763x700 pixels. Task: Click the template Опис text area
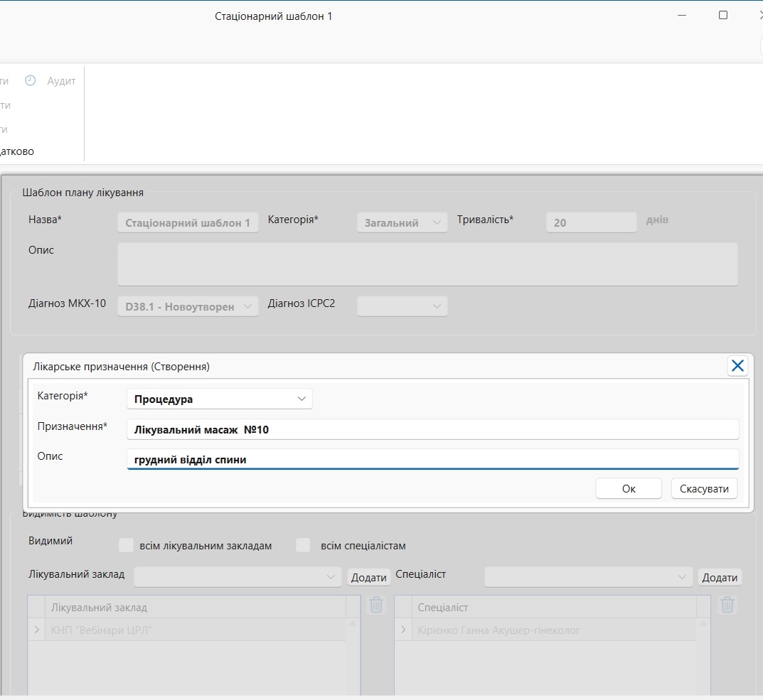(428, 264)
